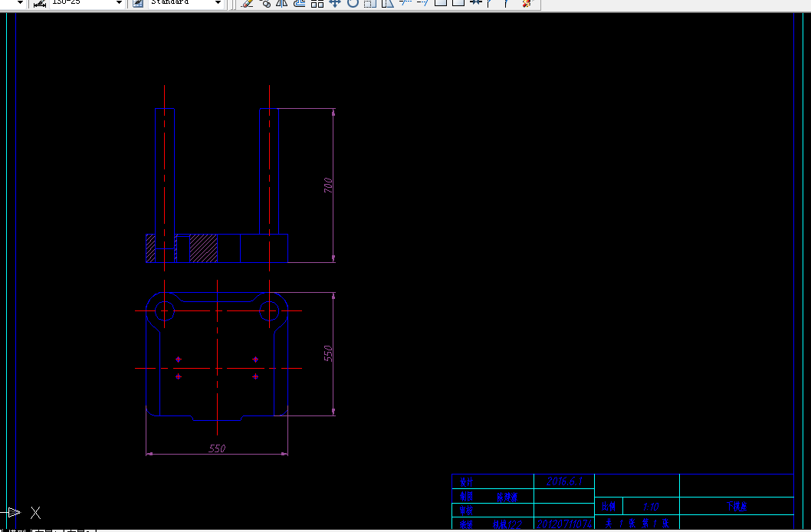The height and width of the screenshot is (532, 811).
Task: Click the date 2016.6.1 in title block
Action: point(564,481)
